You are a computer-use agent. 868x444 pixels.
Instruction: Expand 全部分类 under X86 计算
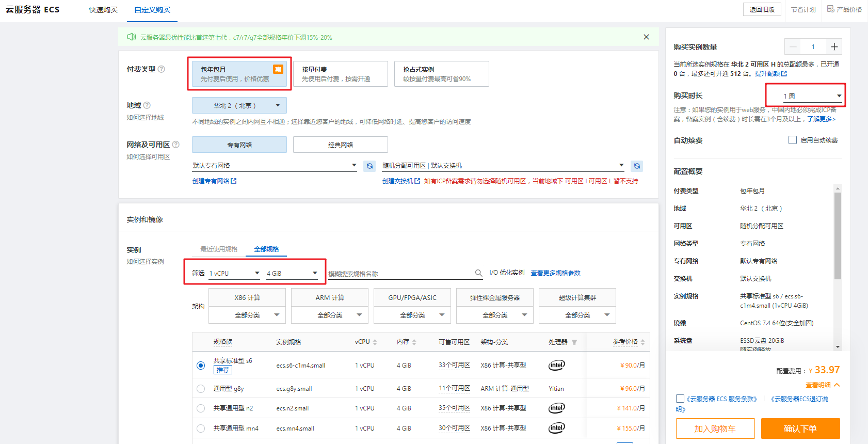(247, 315)
